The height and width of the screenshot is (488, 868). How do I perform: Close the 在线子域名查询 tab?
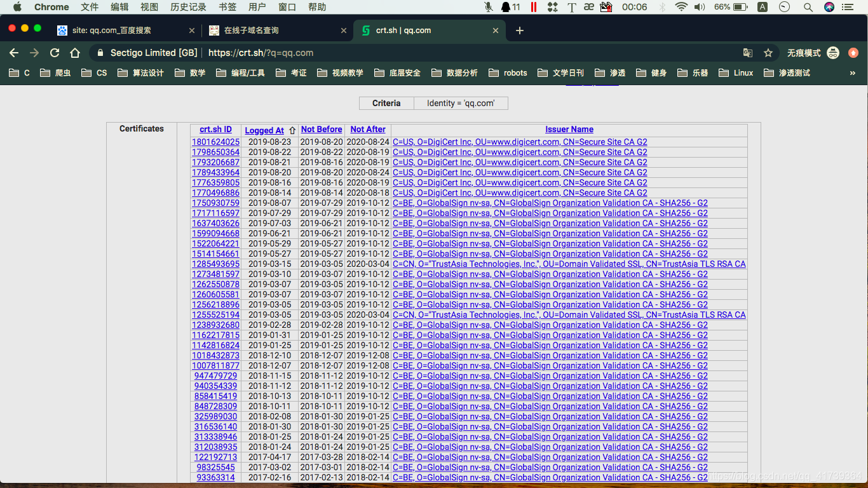coord(344,30)
